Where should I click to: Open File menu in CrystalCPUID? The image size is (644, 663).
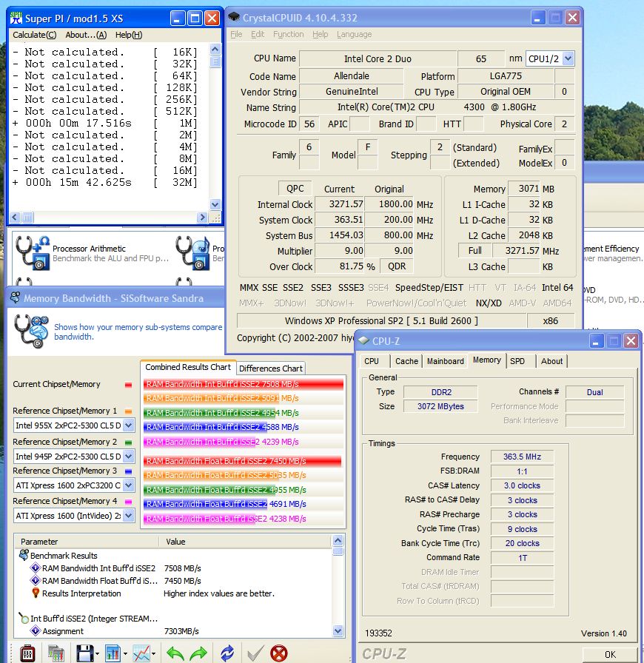(236, 34)
